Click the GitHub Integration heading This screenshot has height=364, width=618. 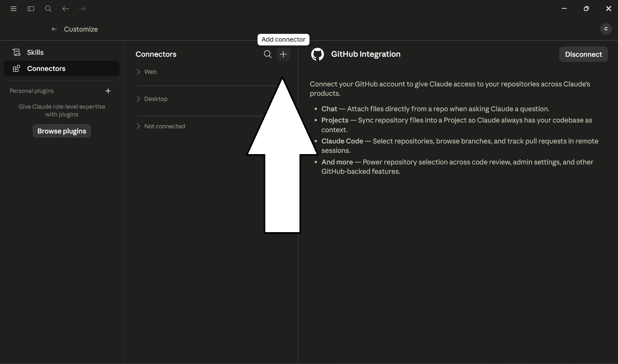click(366, 54)
